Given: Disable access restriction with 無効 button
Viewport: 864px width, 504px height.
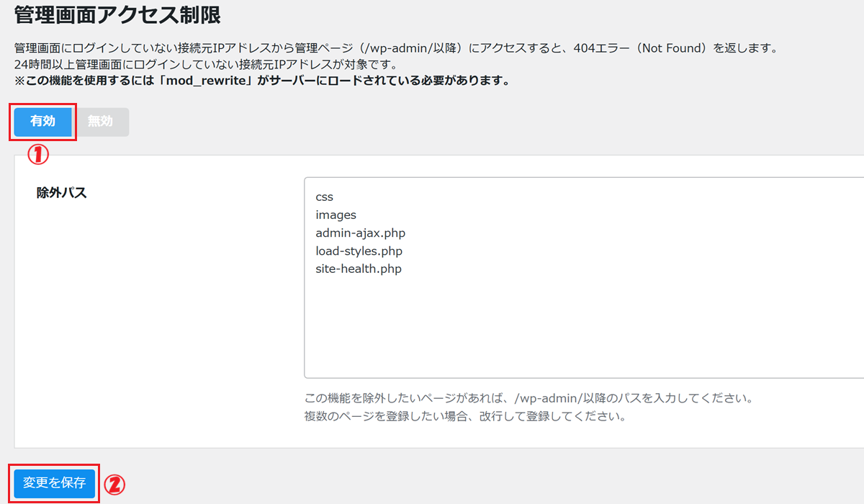Looking at the screenshot, I should click(x=101, y=122).
